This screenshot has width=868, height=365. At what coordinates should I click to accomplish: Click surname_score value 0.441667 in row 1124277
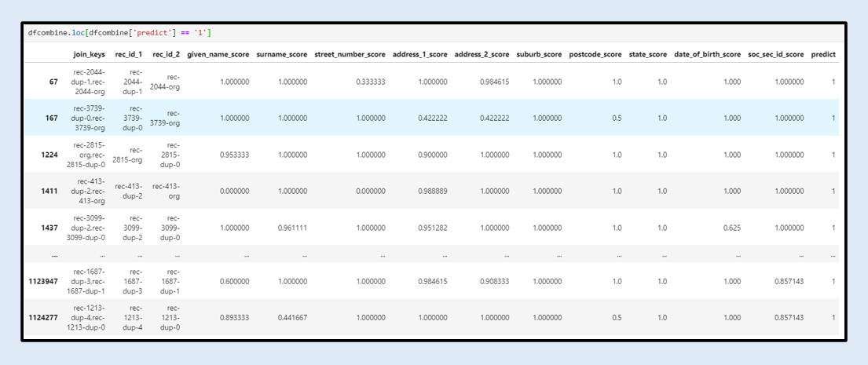(x=294, y=317)
